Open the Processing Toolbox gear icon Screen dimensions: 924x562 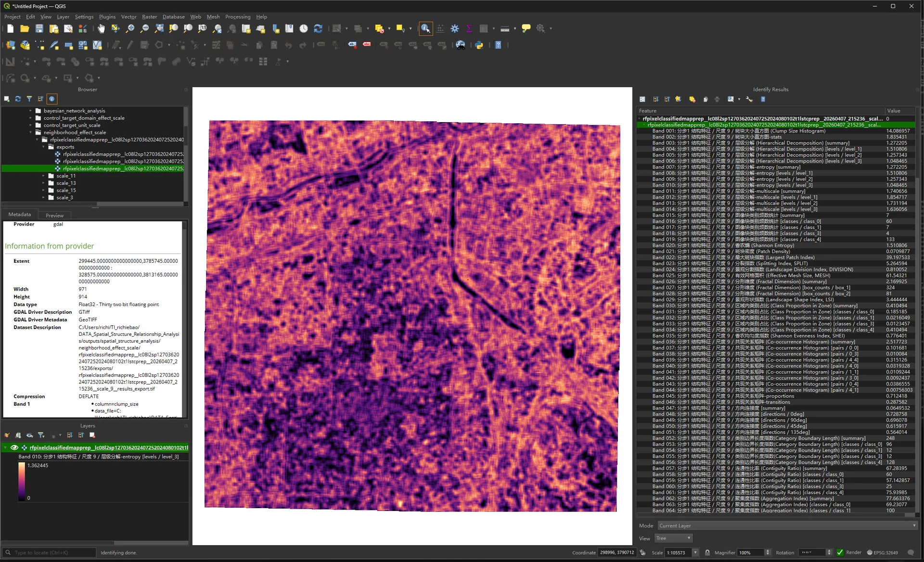click(x=455, y=29)
